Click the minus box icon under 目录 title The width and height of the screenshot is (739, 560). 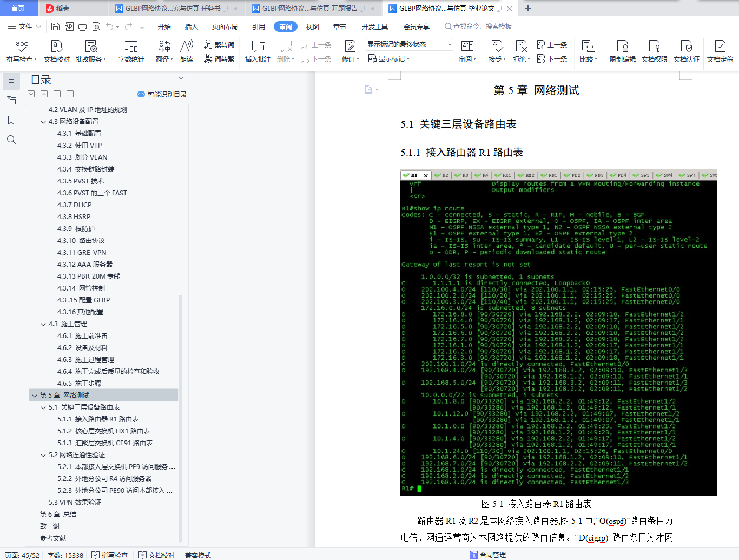coord(70,94)
